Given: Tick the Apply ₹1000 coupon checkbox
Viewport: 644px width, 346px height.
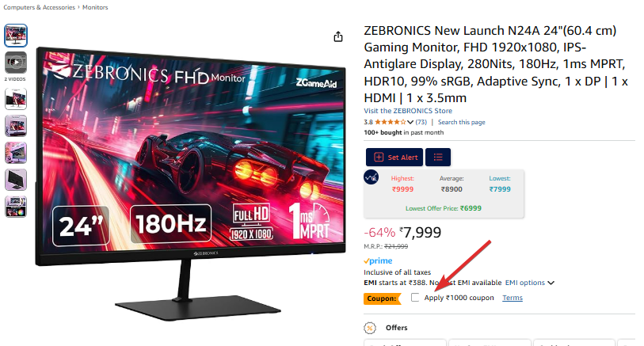Looking at the screenshot, I should [x=415, y=298].
